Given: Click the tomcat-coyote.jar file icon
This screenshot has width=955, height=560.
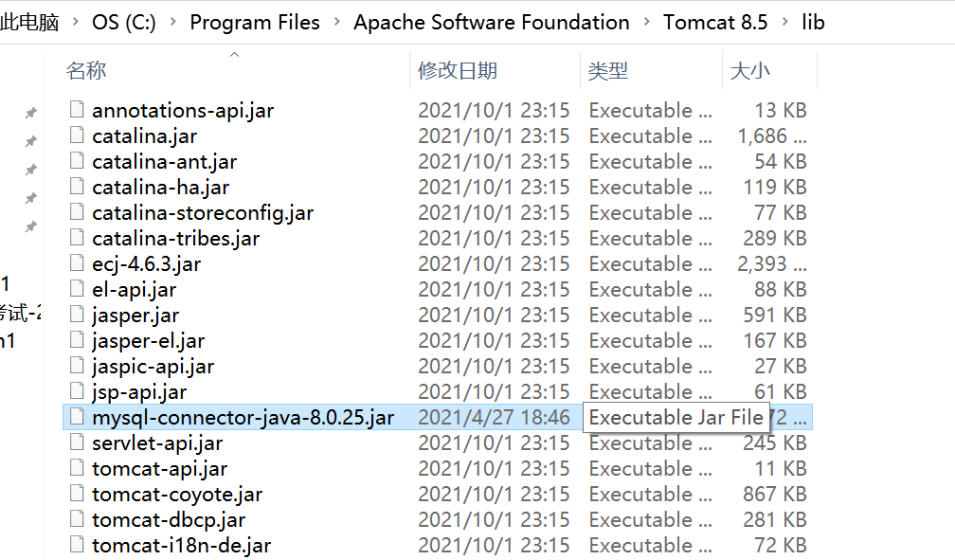Looking at the screenshot, I should pos(77,494).
